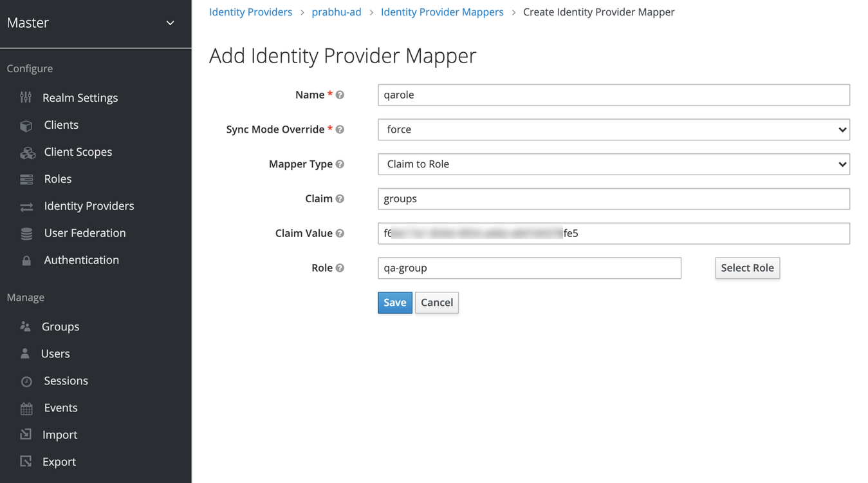Open Users in the Manage menu
This screenshot has height=483, width=868.
[55, 354]
